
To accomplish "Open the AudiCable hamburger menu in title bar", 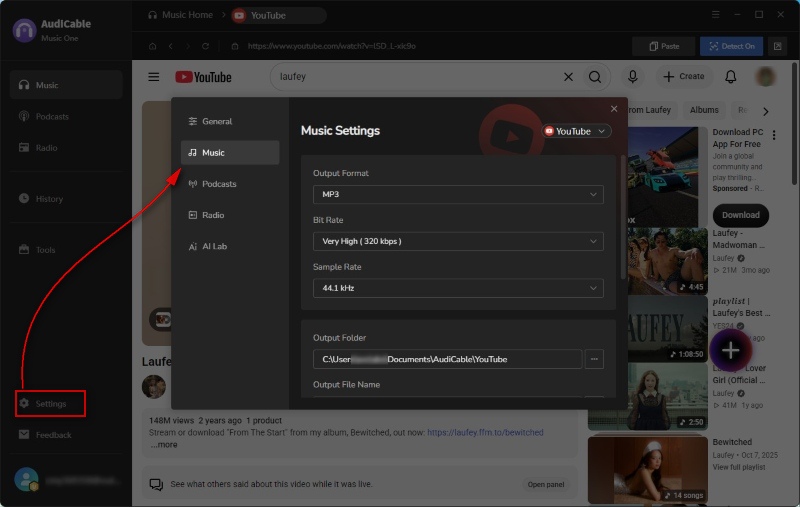I will point(715,15).
